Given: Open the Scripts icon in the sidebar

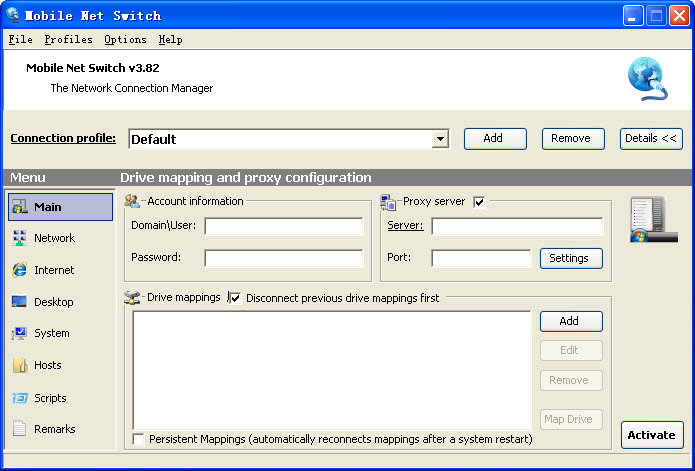Looking at the screenshot, I should [19, 398].
